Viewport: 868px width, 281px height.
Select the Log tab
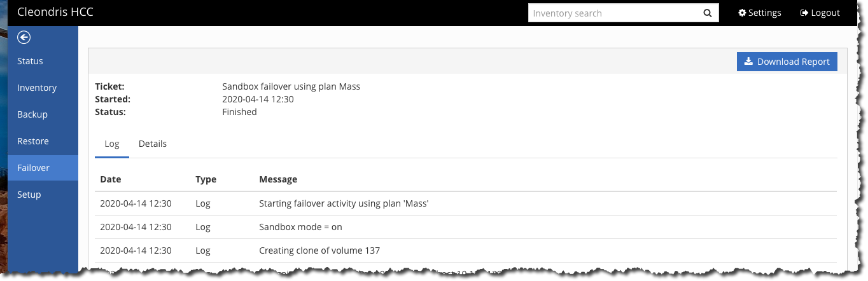112,144
